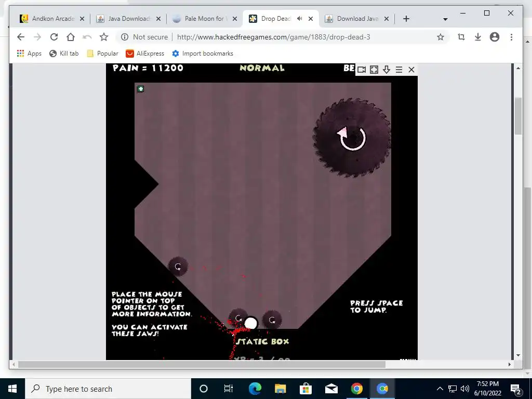Reload the current page
This screenshot has width=532, height=399.
54,37
